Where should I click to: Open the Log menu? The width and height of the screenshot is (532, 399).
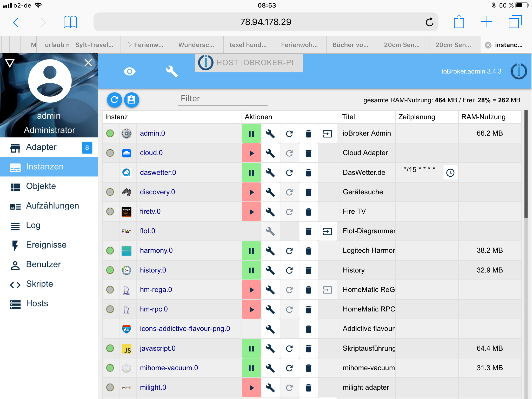[x=49, y=225]
